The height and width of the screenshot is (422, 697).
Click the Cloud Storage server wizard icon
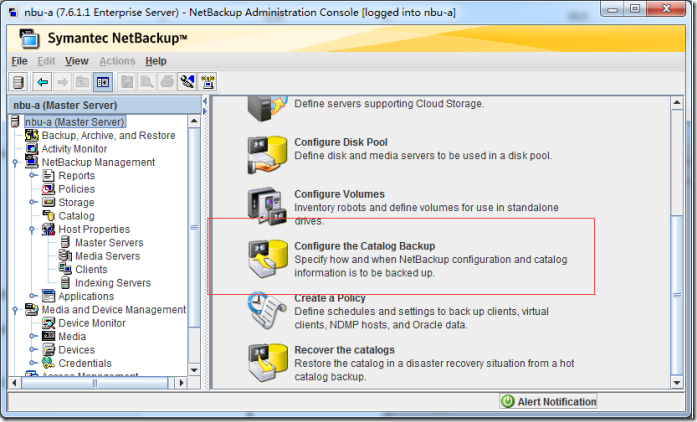[x=267, y=109]
